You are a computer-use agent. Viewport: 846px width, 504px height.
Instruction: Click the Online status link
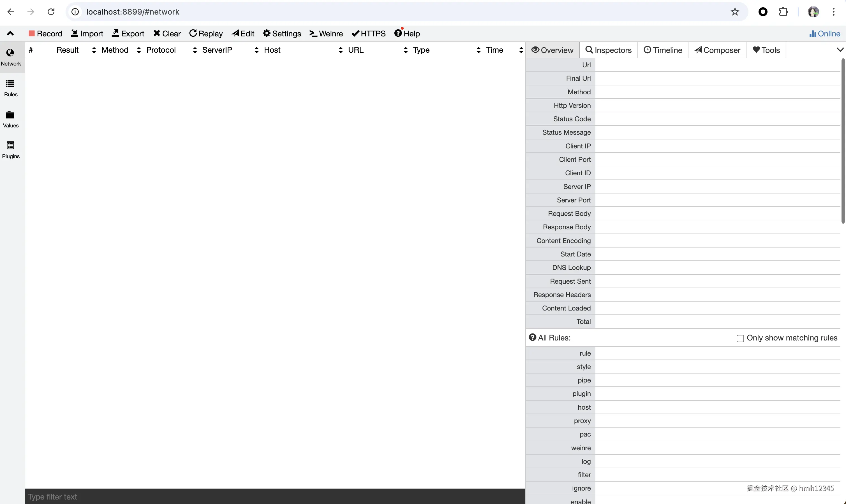(825, 34)
